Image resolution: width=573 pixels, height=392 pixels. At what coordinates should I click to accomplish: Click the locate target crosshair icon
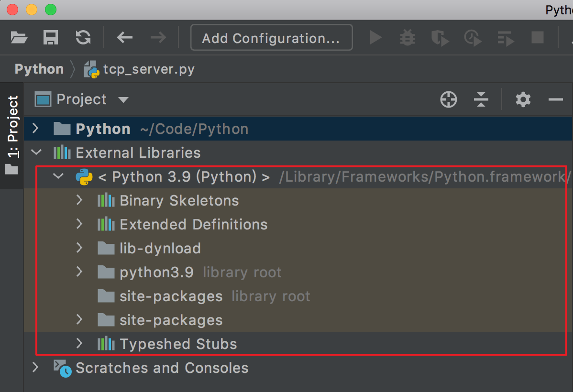(x=449, y=100)
